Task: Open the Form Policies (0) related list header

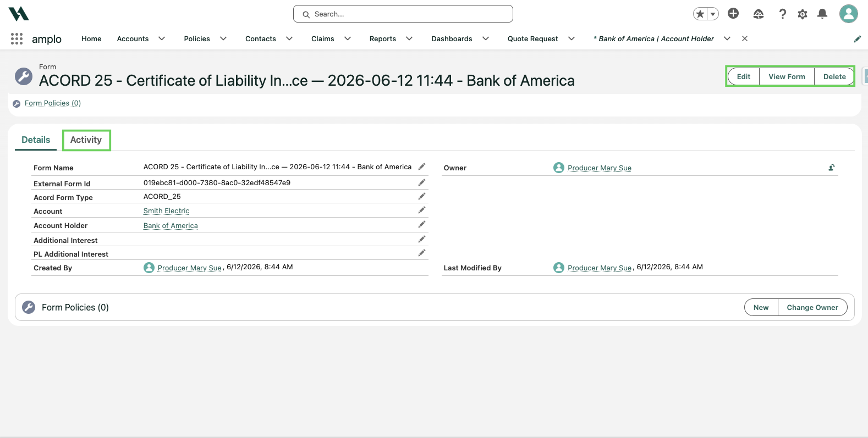Action: (75, 308)
